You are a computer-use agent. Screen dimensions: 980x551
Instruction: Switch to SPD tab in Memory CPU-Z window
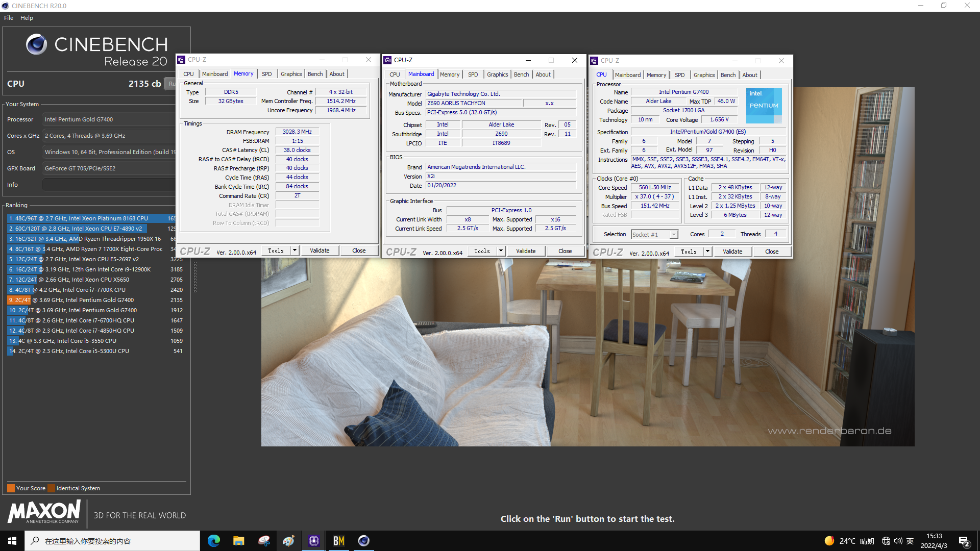tap(267, 74)
